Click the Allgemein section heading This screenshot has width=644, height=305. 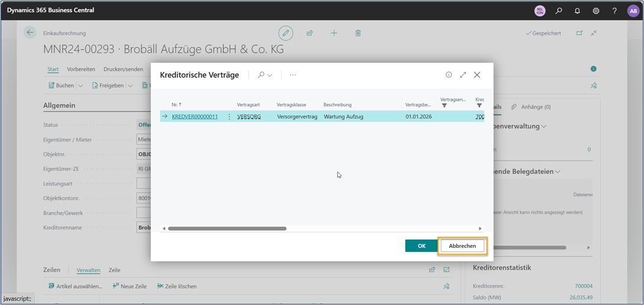click(x=59, y=106)
